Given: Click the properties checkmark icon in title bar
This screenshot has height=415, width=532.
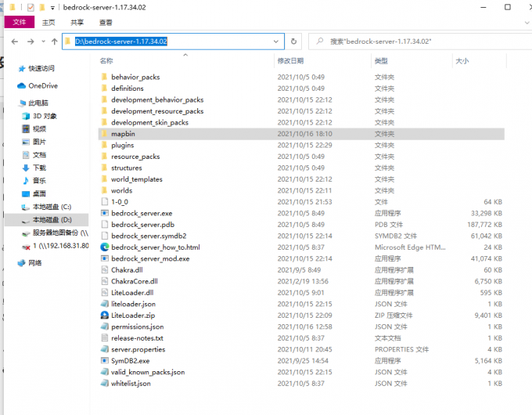Looking at the screenshot, I should (x=31, y=8).
